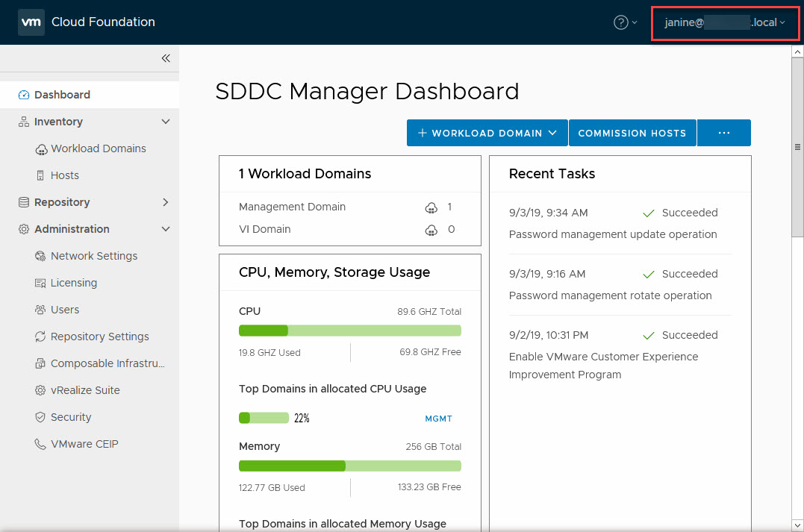This screenshot has height=532, width=804.
Task: Click the VI Domain row text
Action: click(264, 229)
